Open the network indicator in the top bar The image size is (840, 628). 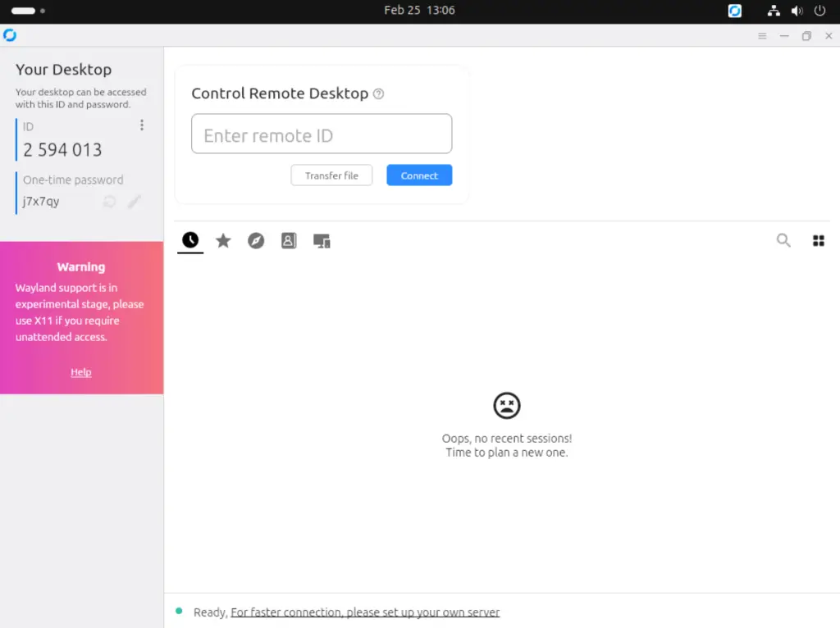click(774, 11)
